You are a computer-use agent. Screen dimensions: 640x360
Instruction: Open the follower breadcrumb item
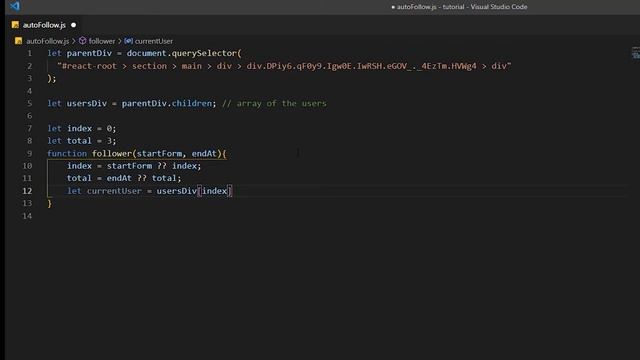pyautogui.click(x=102, y=41)
